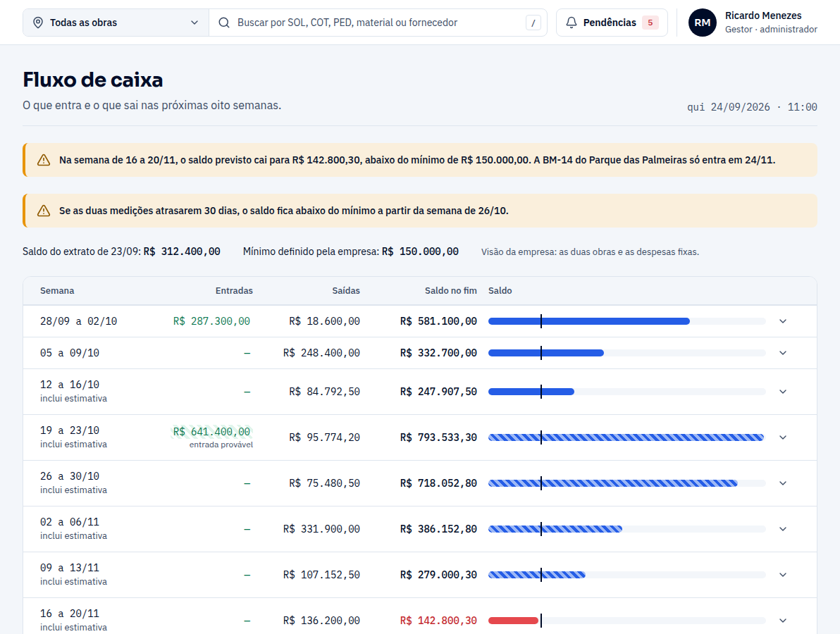Click the location pin icon beside Todas as obras
This screenshot has width=840, height=634.
[38, 23]
